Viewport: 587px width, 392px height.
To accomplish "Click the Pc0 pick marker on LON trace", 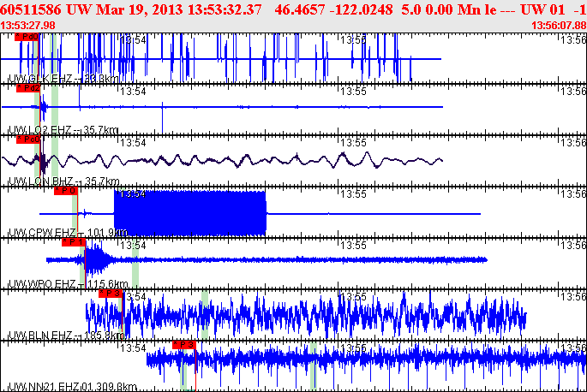I will 28,140.
